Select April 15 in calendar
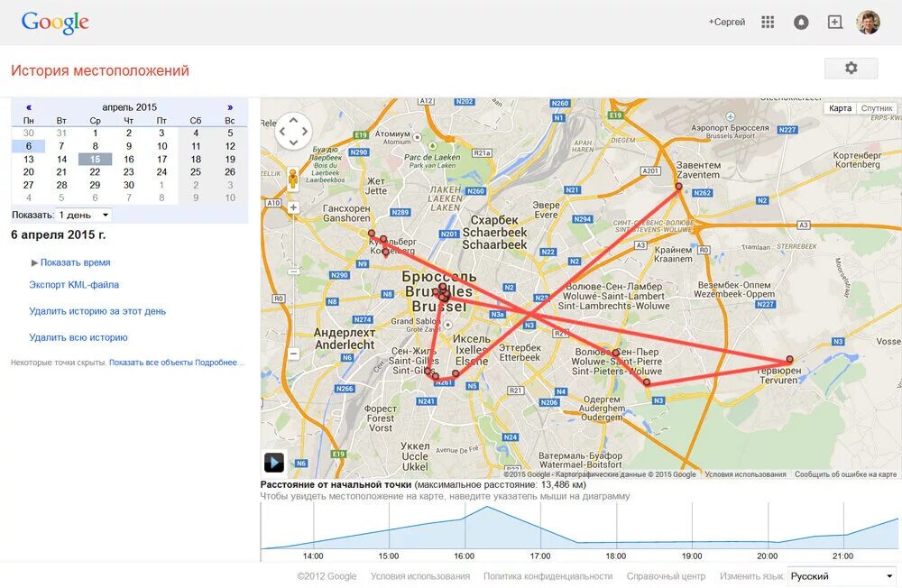902x588 pixels. click(x=95, y=160)
